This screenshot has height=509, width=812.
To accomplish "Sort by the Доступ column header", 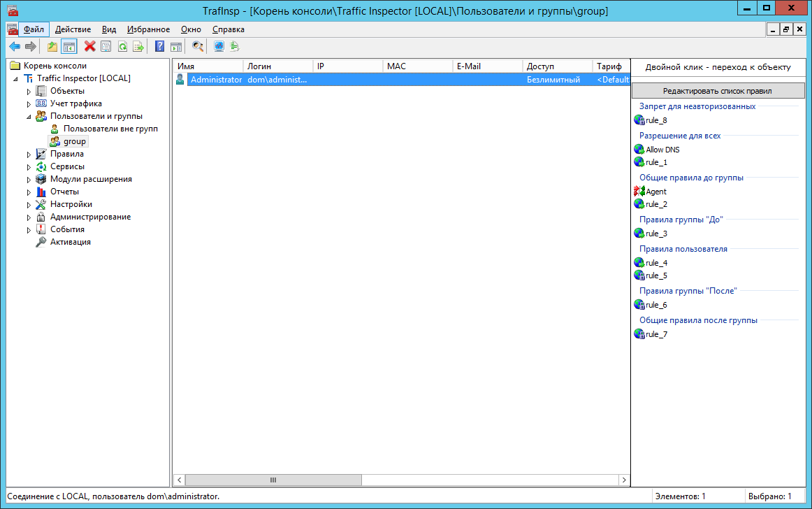I will (557, 66).
